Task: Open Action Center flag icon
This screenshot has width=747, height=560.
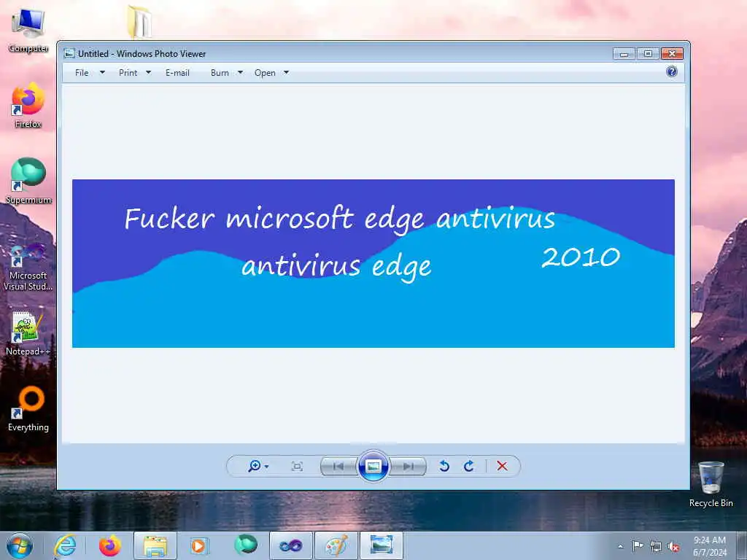Action: [x=637, y=545]
